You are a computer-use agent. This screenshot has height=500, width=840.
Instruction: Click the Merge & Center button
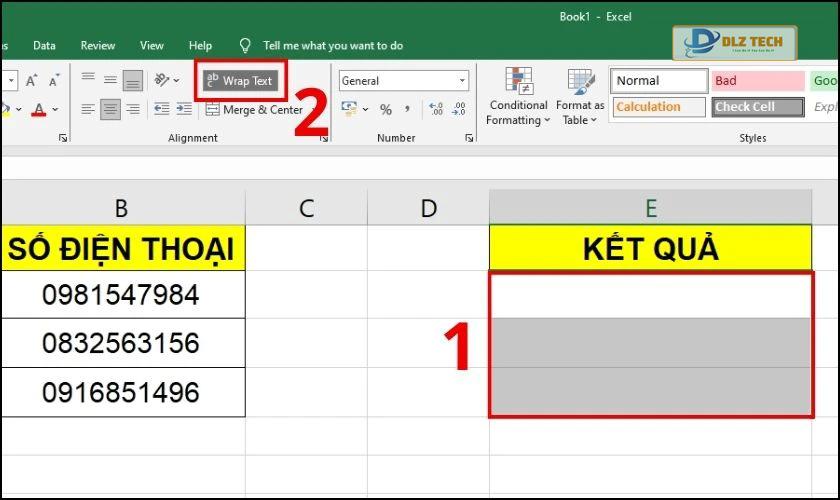255,110
